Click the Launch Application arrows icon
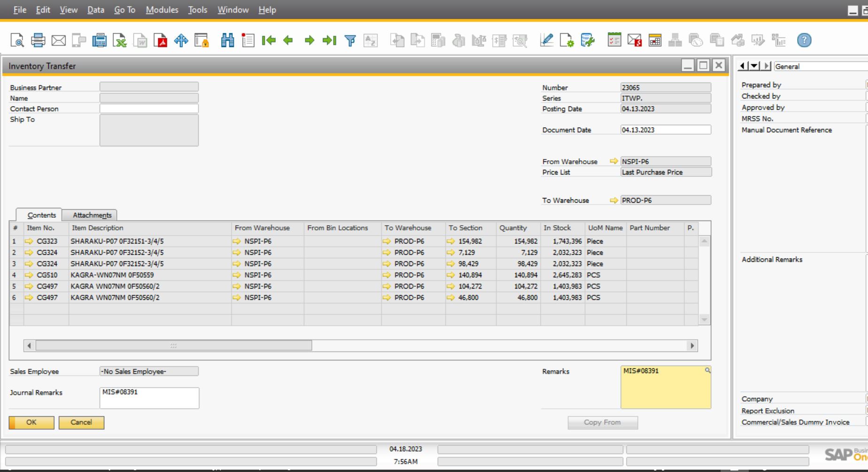The image size is (868, 472). pyautogui.click(x=181, y=40)
